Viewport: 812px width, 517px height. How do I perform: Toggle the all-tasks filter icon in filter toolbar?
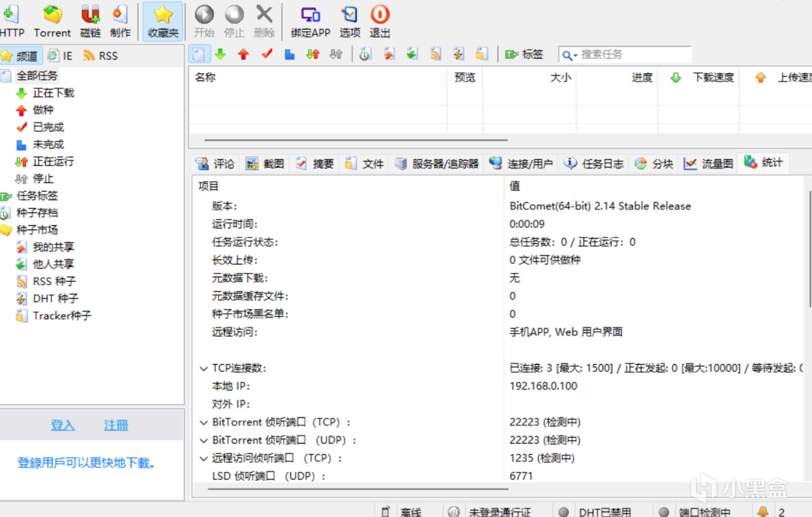pos(199,55)
